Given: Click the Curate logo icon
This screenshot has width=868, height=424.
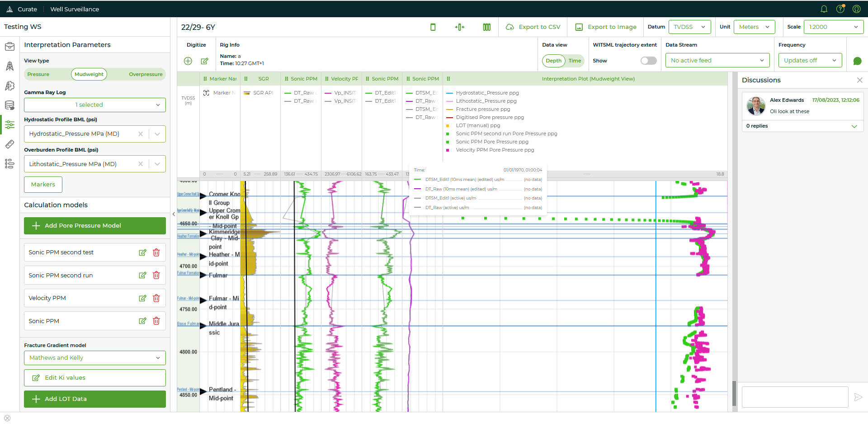Looking at the screenshot, I should [x=9, y=9].
